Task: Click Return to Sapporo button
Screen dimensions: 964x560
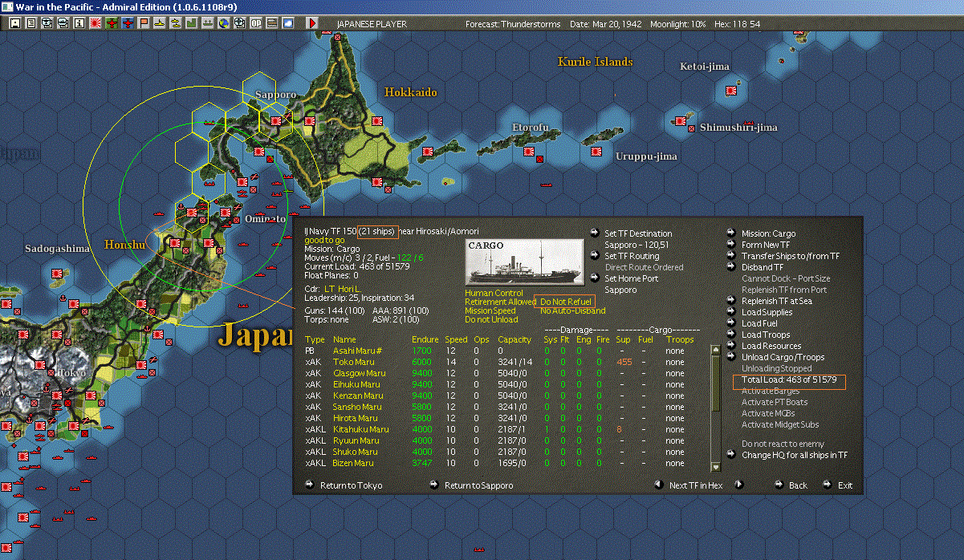Action: [x=478, y=485]
